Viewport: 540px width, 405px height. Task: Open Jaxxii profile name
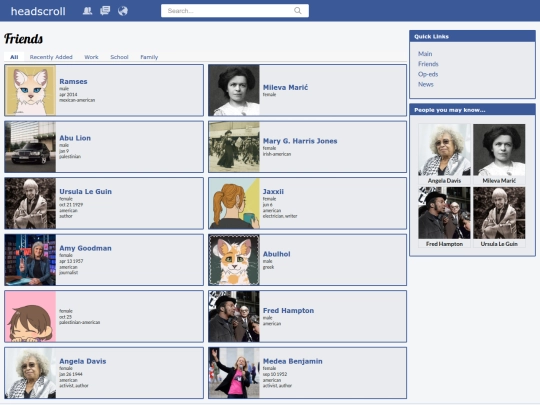pyautogui.click(x=273, y=191)
